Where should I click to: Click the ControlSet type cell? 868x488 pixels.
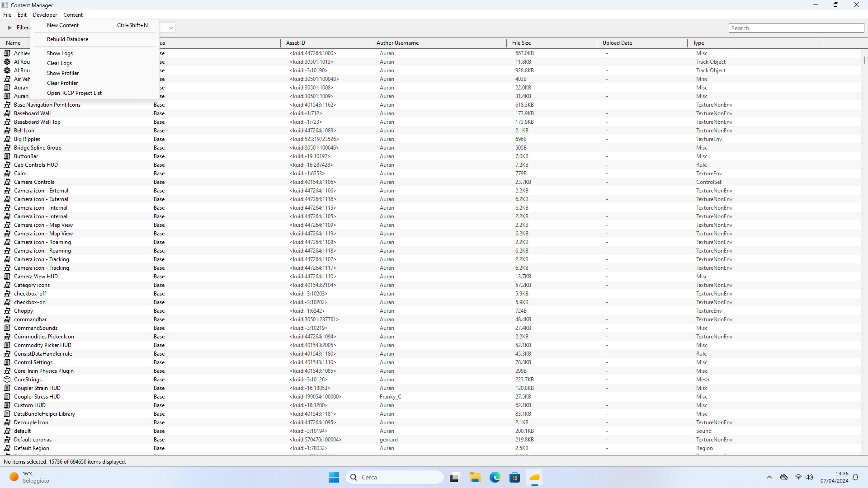(708, 182)
